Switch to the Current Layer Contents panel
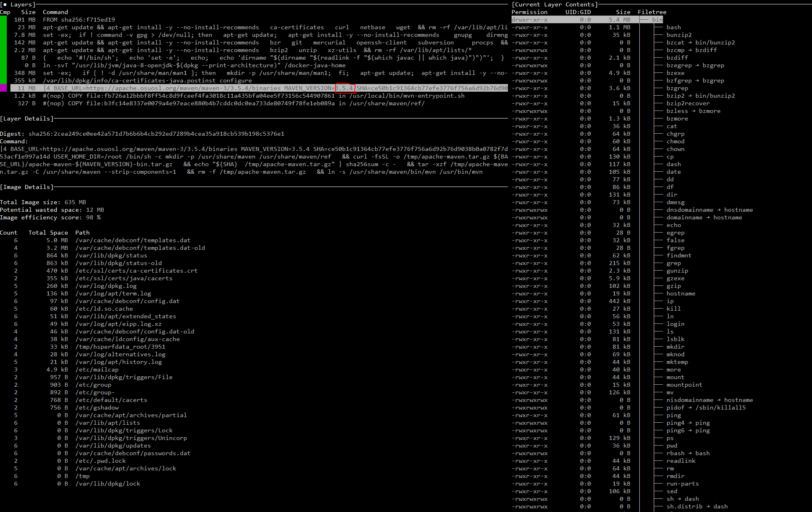Viewport: 812px width, 512px height. (553, 4)
